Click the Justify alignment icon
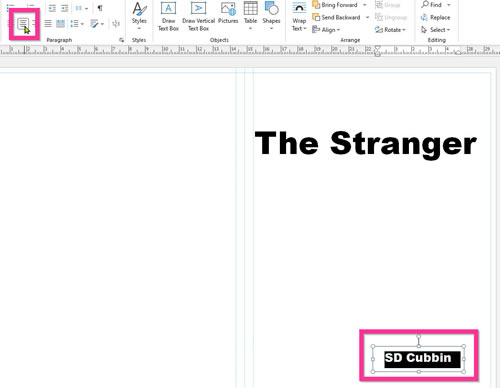This screenshot has width=500, height=388. 48,24
